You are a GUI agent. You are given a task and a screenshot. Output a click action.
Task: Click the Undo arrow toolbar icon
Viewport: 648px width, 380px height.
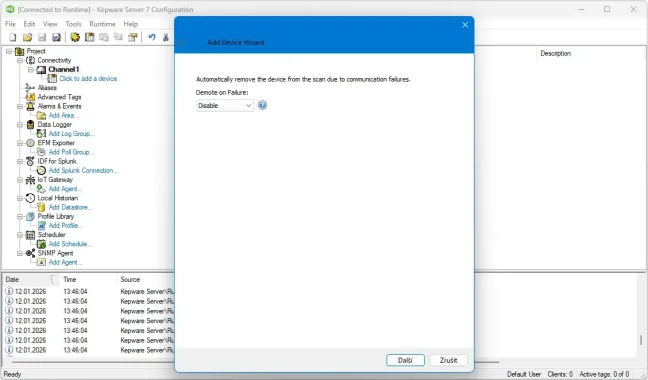pyautogui.click(x=152, y=38)
